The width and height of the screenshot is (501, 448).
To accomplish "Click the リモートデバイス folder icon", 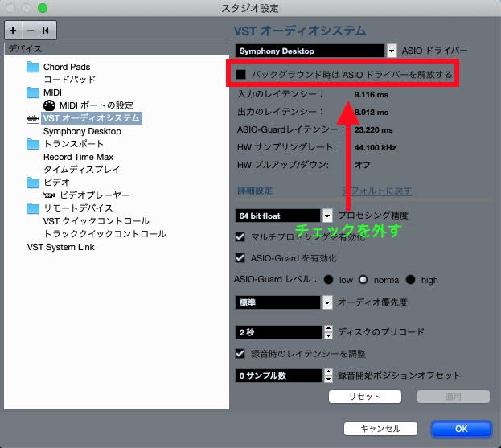I will [x=33, y=208].
